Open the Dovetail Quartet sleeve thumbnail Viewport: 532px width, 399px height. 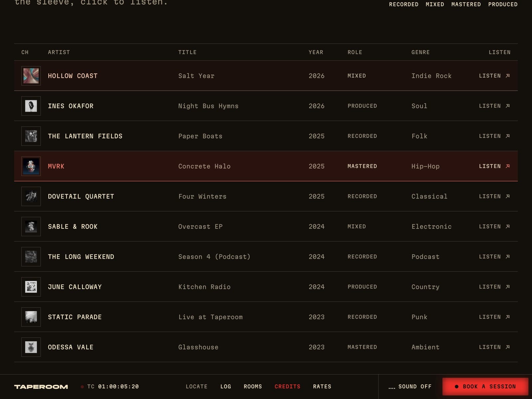31,197
